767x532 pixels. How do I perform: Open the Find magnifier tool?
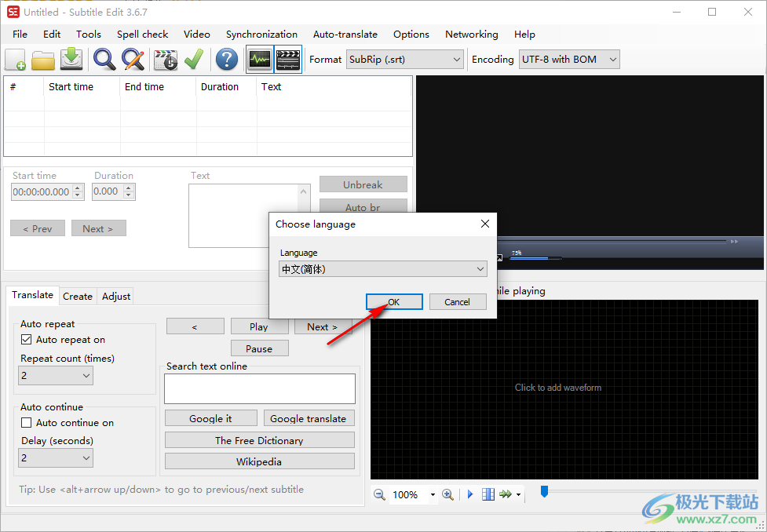pos(104,60)
